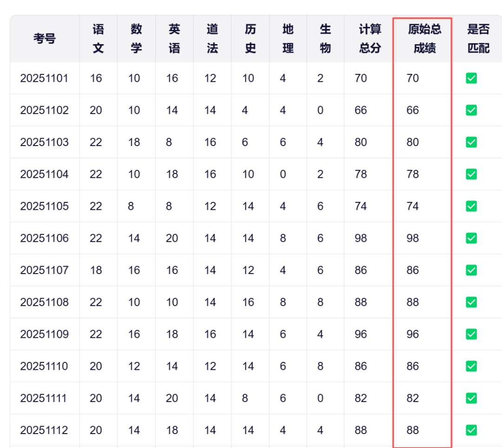The image size is (502, 448).
Task: Click the 计算总分 cell for 20251103
Action: (x=361, y=142)
